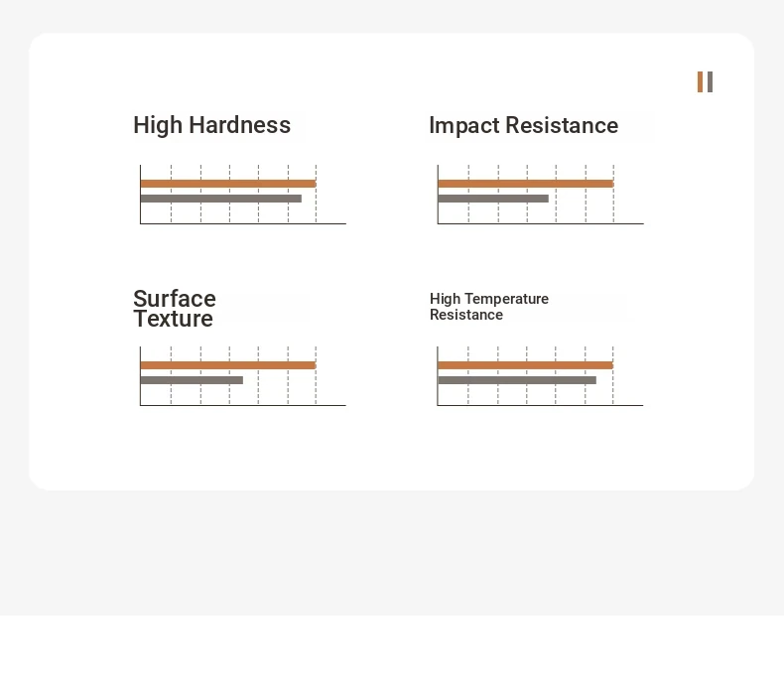Select gray bar in Impact Resistance chart

tap(493, 199)
